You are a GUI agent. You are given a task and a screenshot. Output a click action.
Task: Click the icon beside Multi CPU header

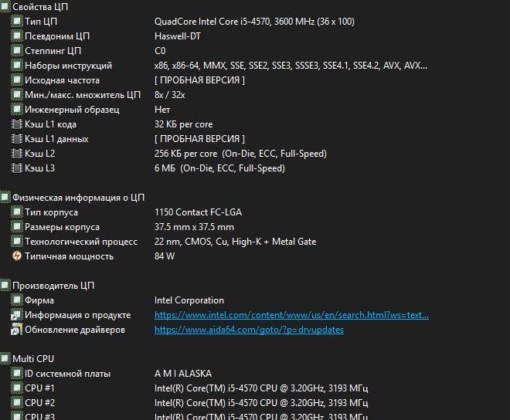pyautogui.click(x=5, y=359)
